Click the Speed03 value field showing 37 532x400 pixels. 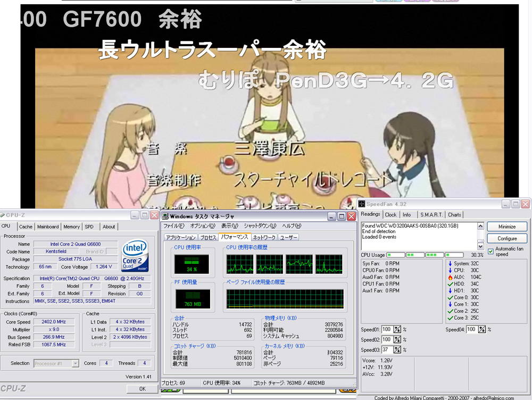(387, 350)
